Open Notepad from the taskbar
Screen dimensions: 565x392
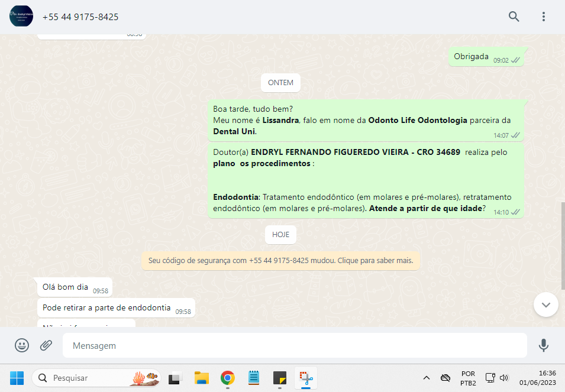pyautogui.click(x=254, y=378)
